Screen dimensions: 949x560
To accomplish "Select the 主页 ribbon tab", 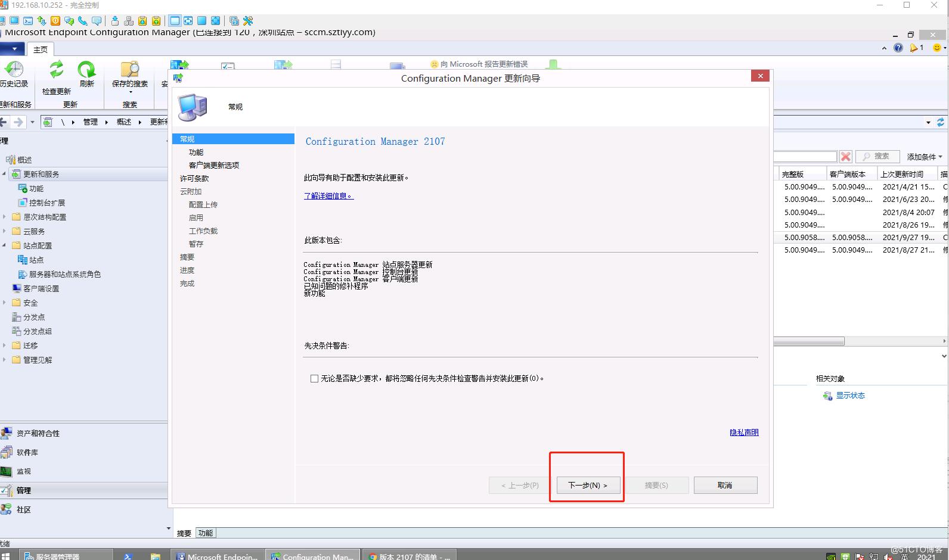I will point(41,49).
